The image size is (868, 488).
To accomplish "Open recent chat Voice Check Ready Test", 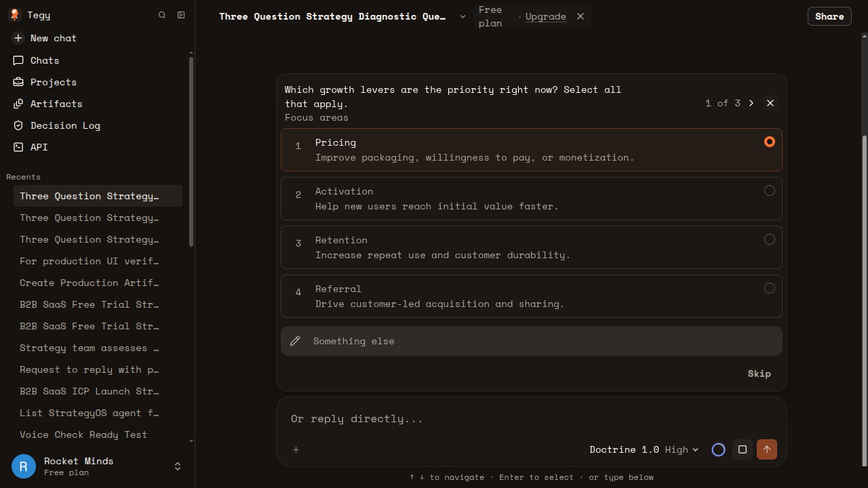I will coord(98,434).
